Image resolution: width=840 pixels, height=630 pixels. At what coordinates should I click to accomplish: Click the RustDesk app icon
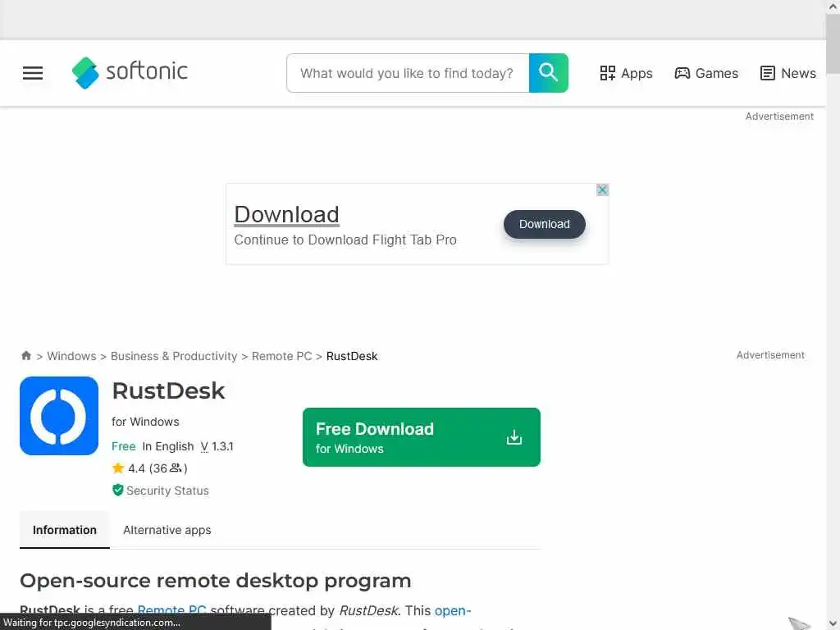coord(59,416)
